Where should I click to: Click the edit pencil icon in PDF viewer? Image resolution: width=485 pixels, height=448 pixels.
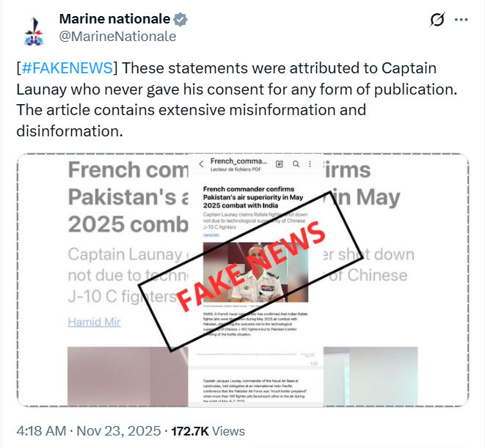coord(280,164)
